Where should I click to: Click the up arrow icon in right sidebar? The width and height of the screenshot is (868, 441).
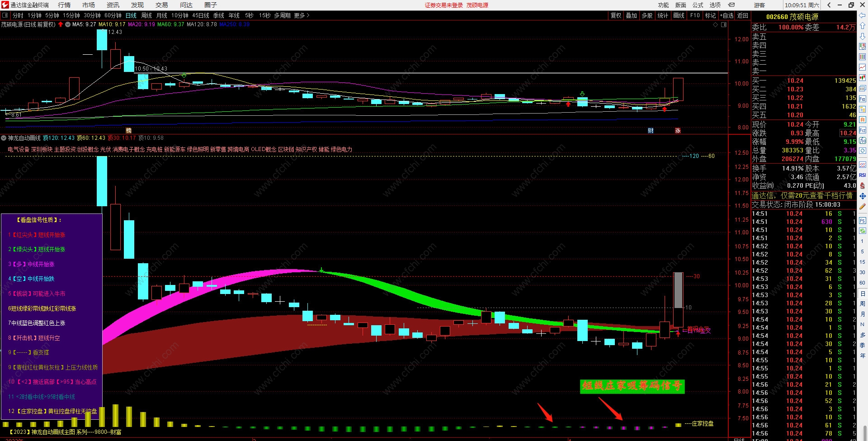pos(863,26)
